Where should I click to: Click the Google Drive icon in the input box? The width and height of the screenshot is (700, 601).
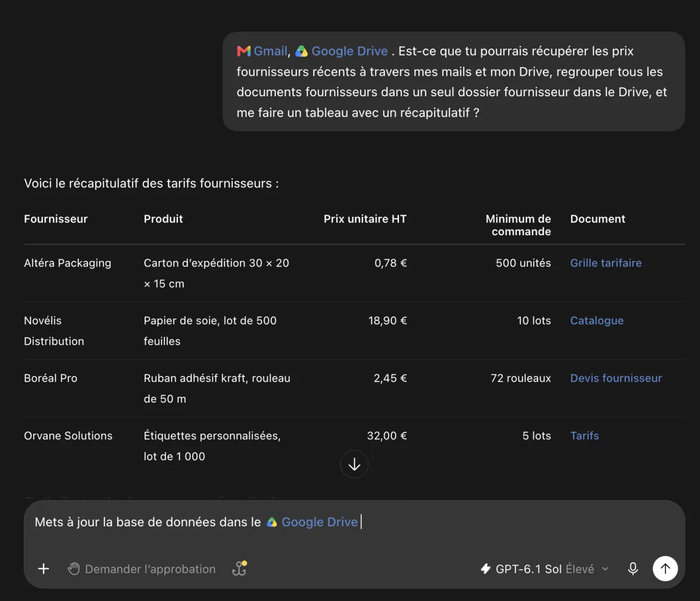pos(272,522)
